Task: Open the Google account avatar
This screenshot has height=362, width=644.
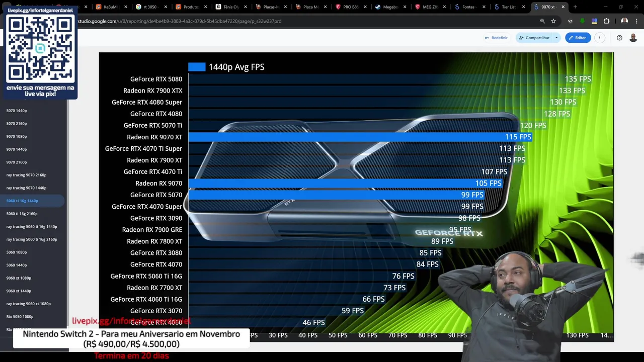Action: pos(633,38)
